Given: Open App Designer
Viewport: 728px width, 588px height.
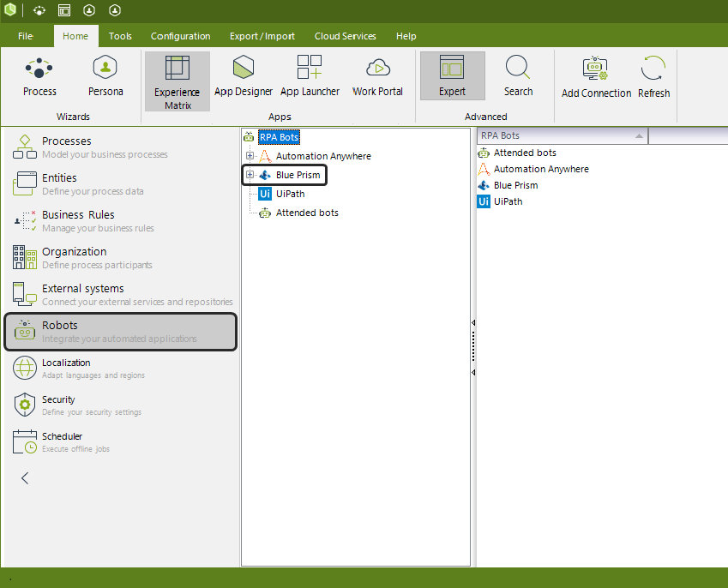Looking at the screenshot, I should click(x=244, y=76).
